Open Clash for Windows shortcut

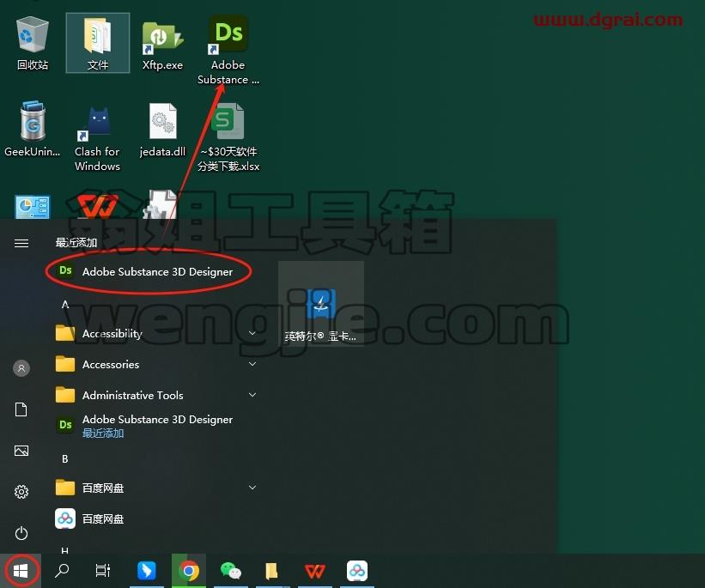click(x=97, y=138)
